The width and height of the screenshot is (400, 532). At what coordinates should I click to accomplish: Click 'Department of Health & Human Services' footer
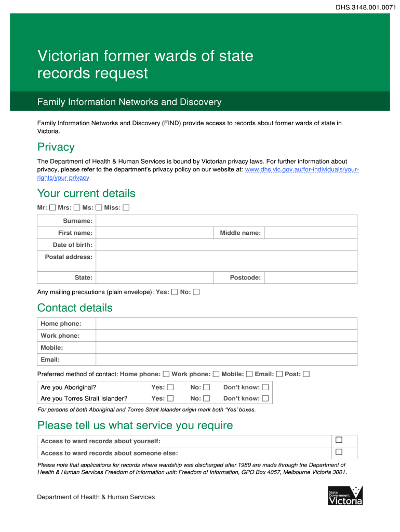96,497
